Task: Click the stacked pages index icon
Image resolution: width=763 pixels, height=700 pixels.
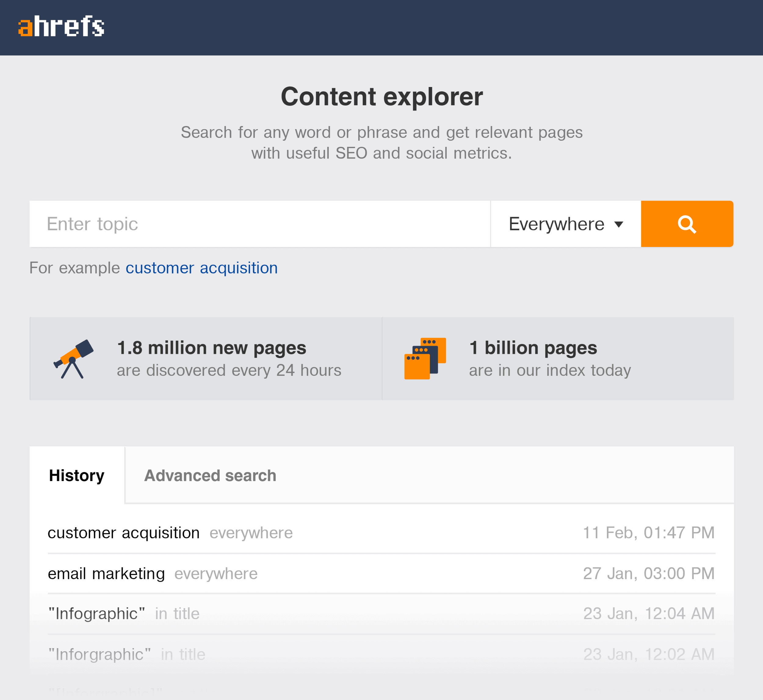Action: [x=425, y=358]
